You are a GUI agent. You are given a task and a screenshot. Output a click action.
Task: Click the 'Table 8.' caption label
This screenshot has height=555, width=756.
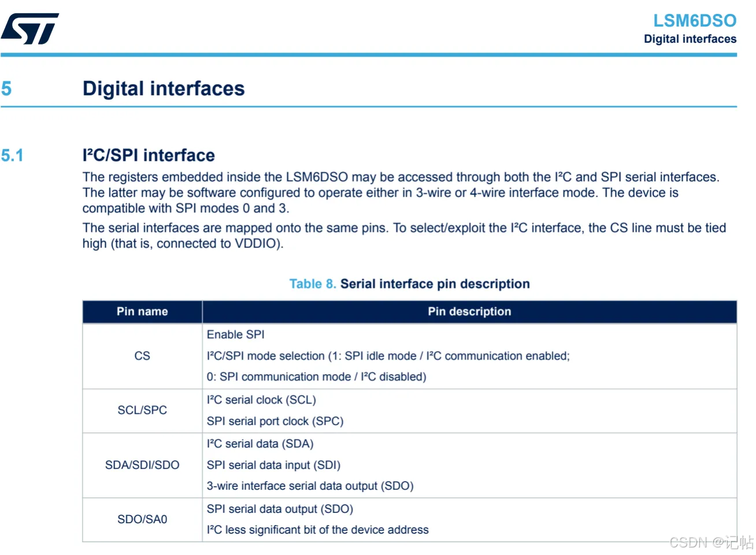pyautogui.click(x=313, y=284)
